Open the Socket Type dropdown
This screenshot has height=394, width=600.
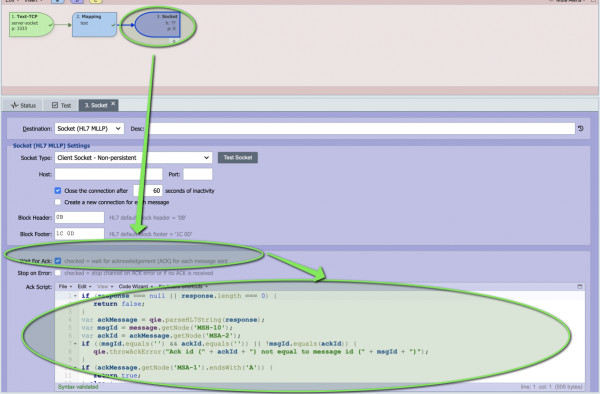tap(133, 158)
